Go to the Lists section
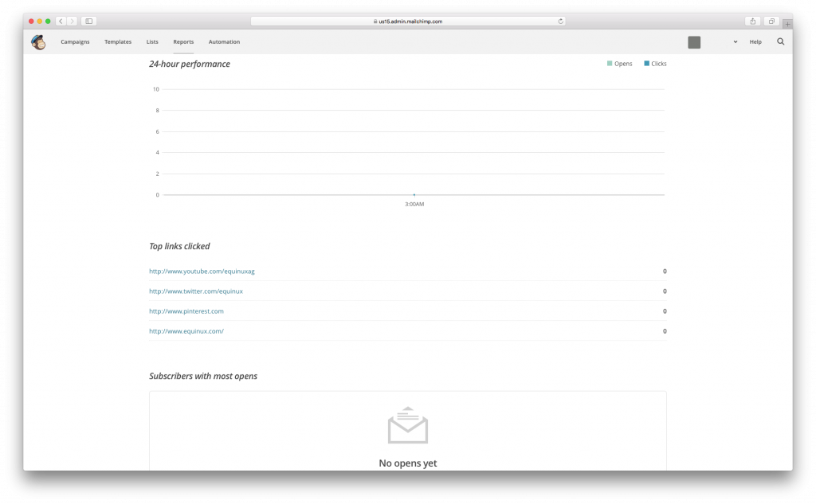The width and height of the screenshot is (816, 504). click(x=152, y=41)
